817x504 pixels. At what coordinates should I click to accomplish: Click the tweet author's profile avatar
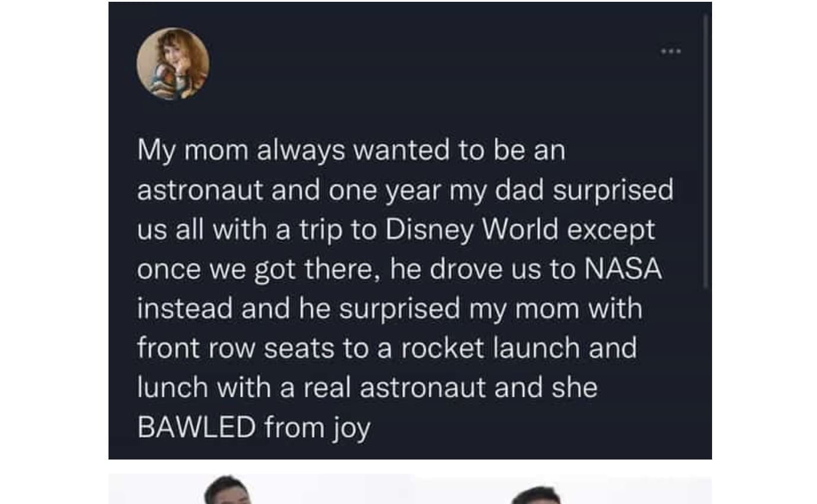173,63
